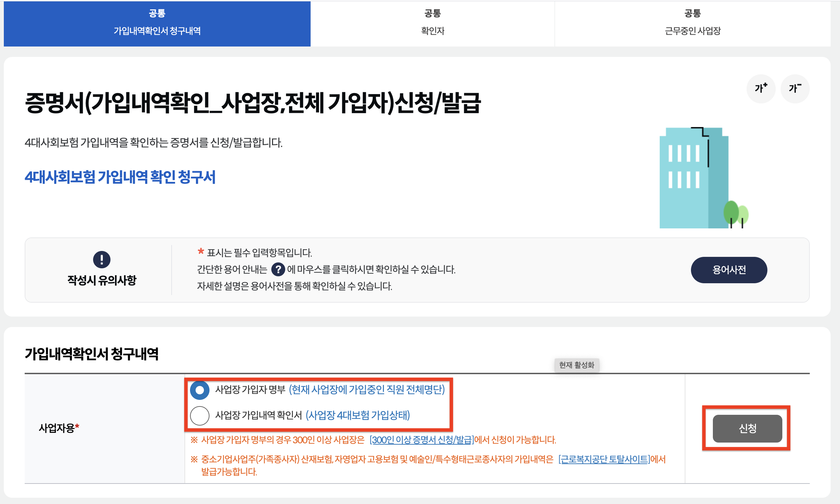This screenshot has width=840, height=504.
Task: Click the question mark help icon
Action: click(x=278, y=269)
